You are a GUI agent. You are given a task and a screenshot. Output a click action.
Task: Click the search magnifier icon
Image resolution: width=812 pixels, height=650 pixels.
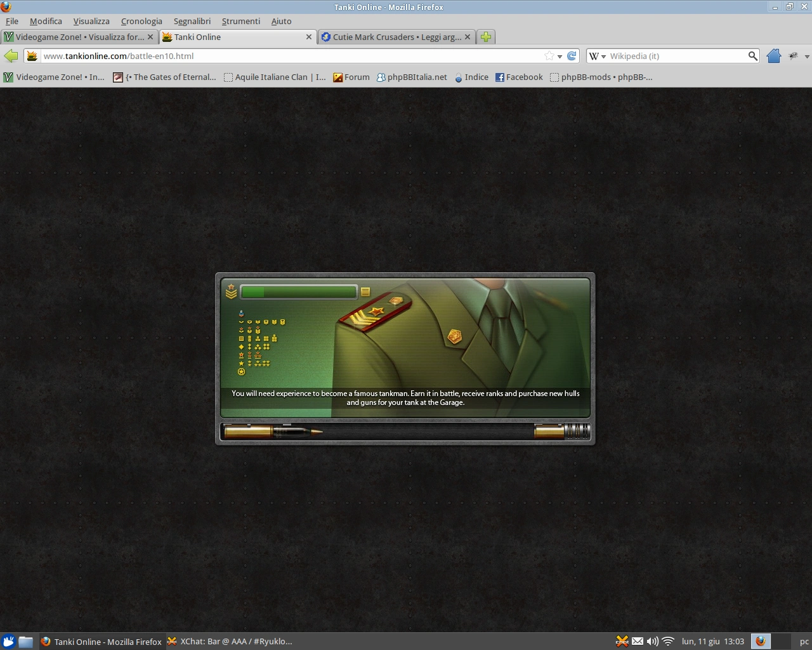[x=752, y=56]
